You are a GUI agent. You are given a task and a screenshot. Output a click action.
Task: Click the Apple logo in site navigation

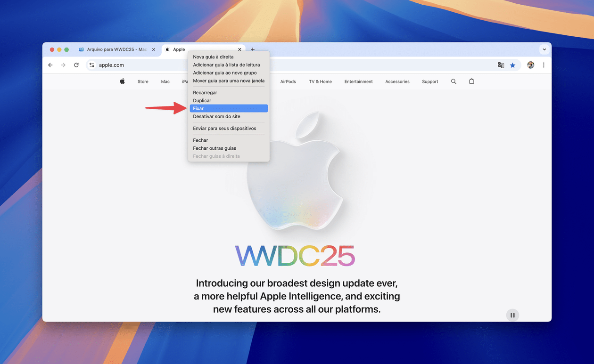pyautogui.click(x=123, y=81)
